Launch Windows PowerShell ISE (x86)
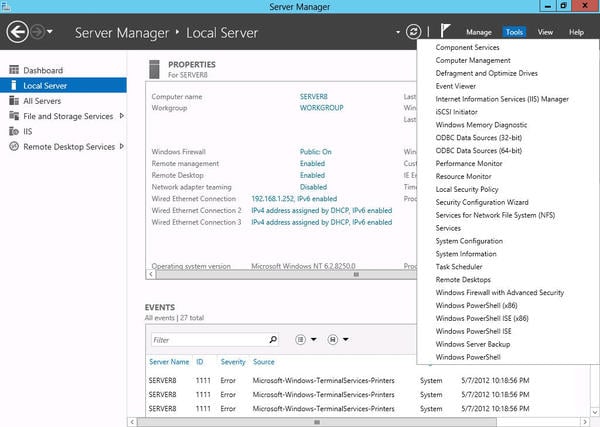Image resolution: width=600 pixels, height=427 pixels. point(482,318)
